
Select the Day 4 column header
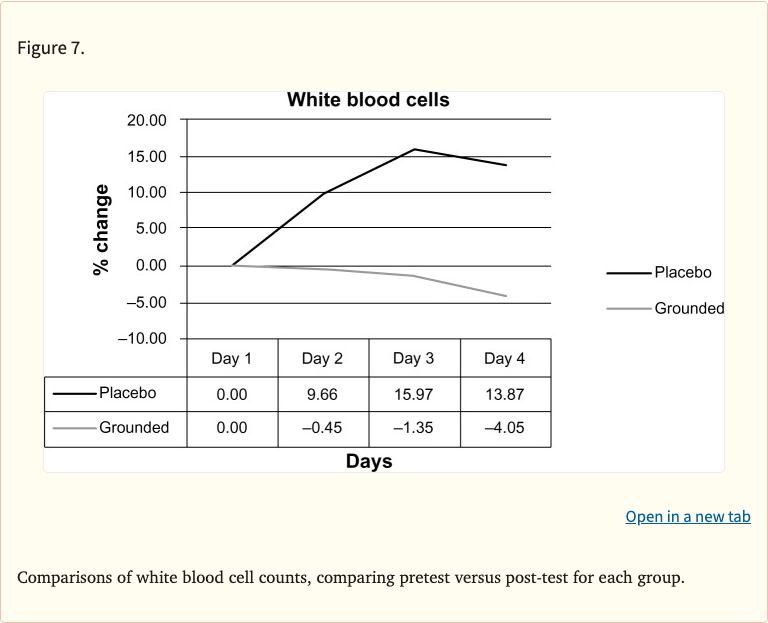pyautogui.click(x=504, y=358)
